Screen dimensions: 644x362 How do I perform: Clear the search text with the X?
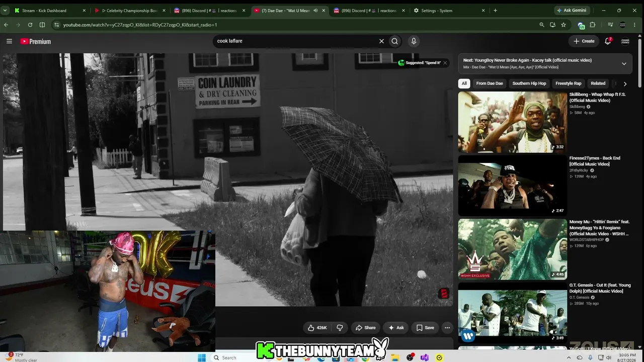381,41
